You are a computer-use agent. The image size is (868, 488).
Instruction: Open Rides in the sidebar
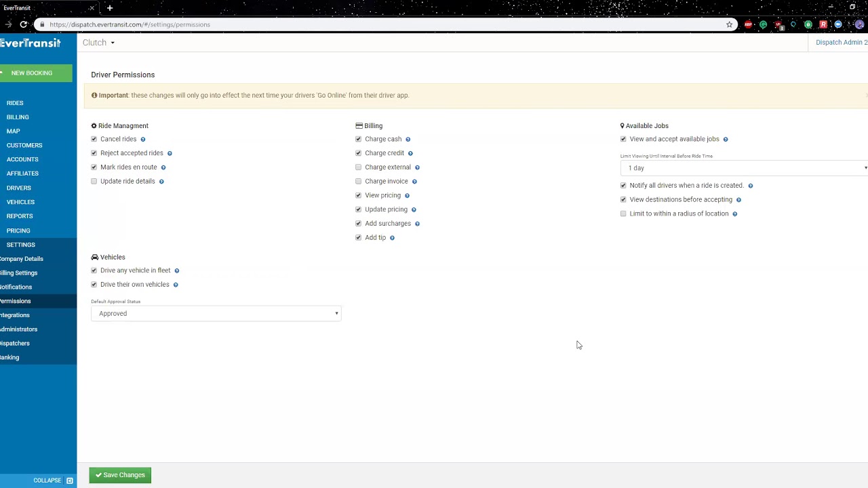(15, 103)
